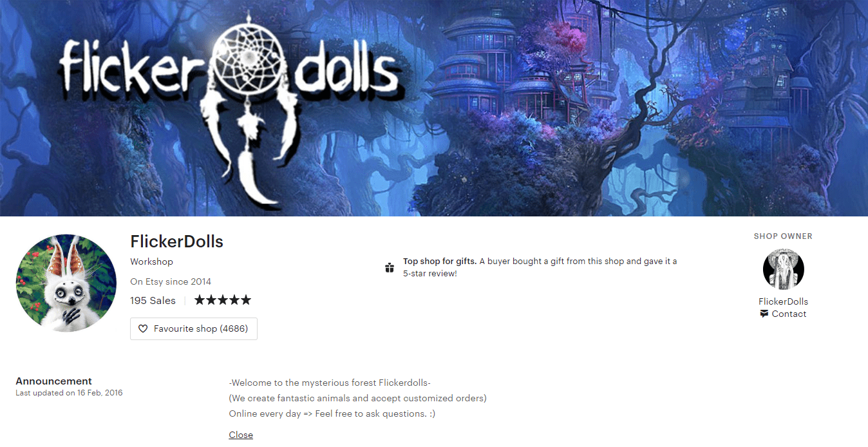Image resolution: width=868 pixels, height=447 pixels.
Task: Click the message icon beside Contact
Action: (764, 314)
